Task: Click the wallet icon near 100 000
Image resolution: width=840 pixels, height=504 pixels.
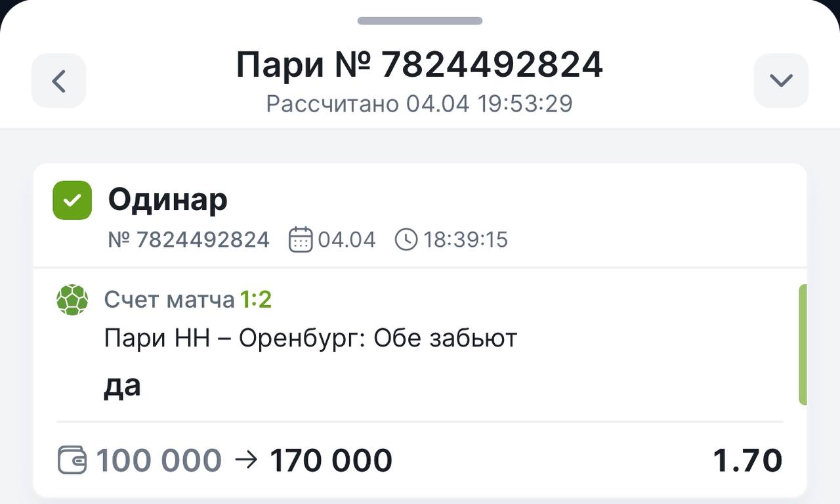Action: click(x=72, y=460)
